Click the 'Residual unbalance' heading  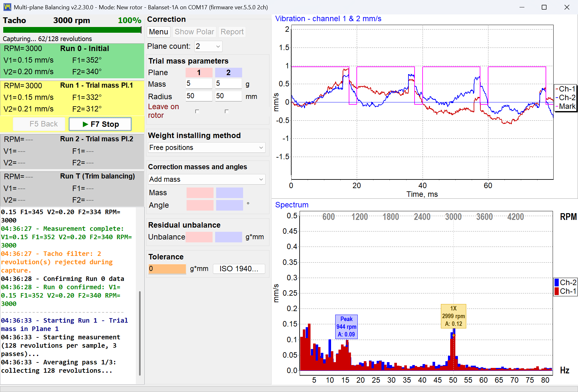click(x=184, y=225)
